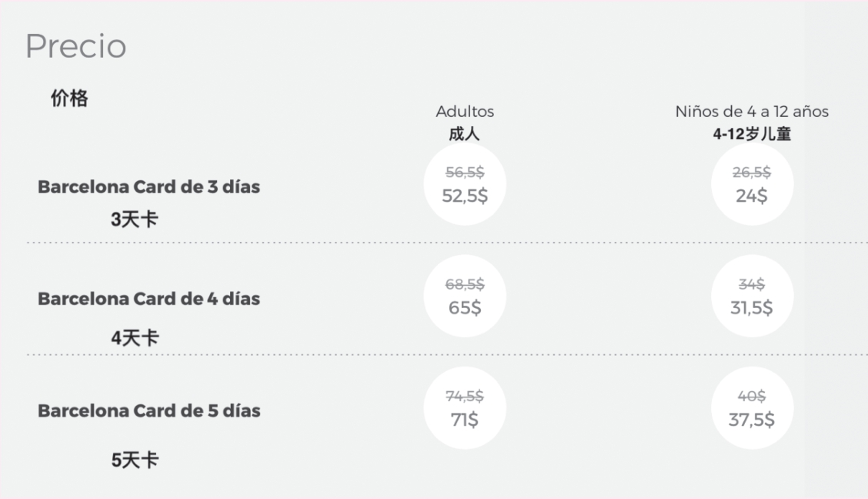Select Barcelona Card de 5 días
This screenshot has width=868, height=499.
149,411
